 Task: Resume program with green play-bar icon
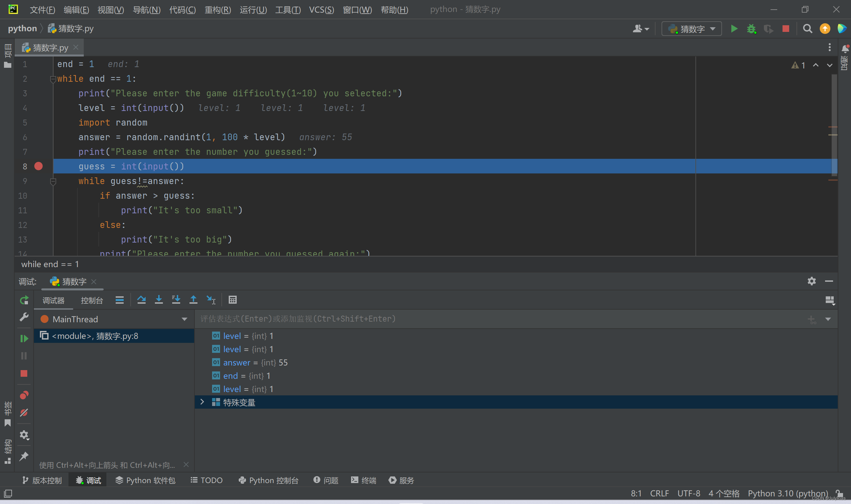tap(24, 339)
